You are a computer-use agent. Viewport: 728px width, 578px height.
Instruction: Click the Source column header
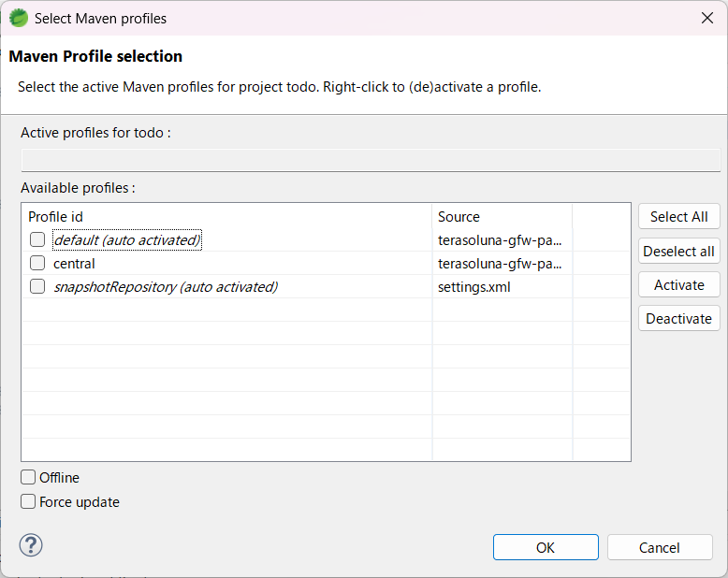(501, 216)
